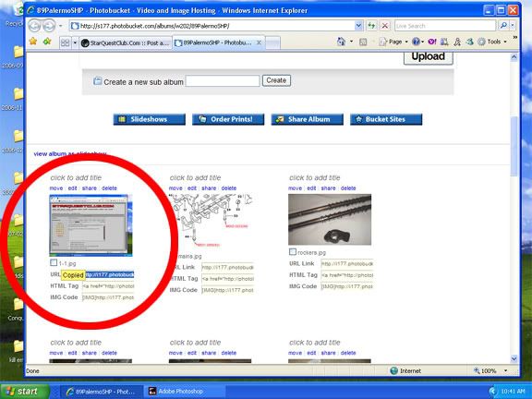Click 'click to add title' above rockers.jpg
The image size is (532, 399).
coord(315,177)
